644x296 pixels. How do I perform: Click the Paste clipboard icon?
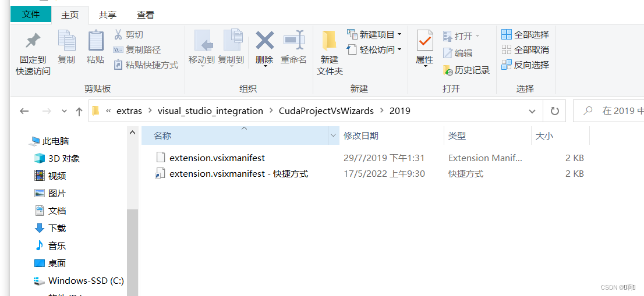pos(95,41)
